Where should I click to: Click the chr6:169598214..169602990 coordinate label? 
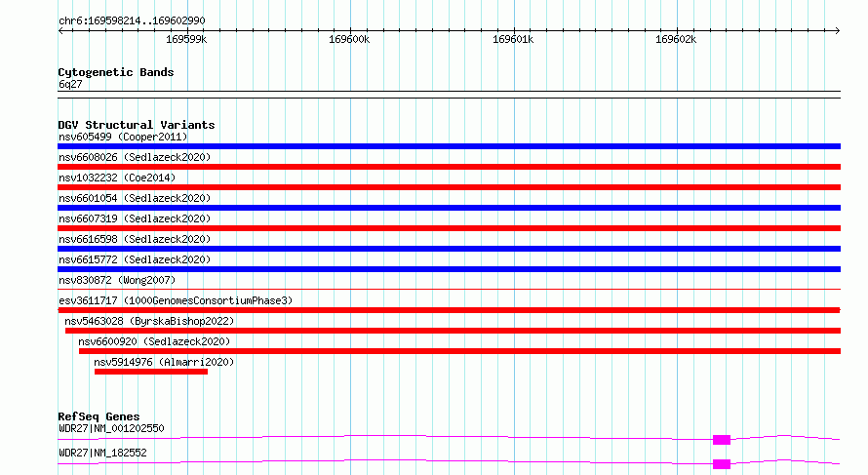pyautogui.click(x=132, y=20)
